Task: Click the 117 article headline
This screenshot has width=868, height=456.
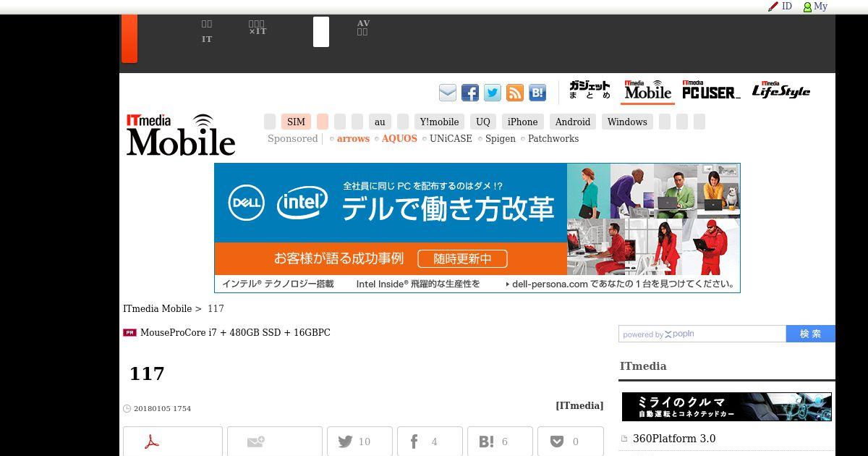Action: click(147, 373)
